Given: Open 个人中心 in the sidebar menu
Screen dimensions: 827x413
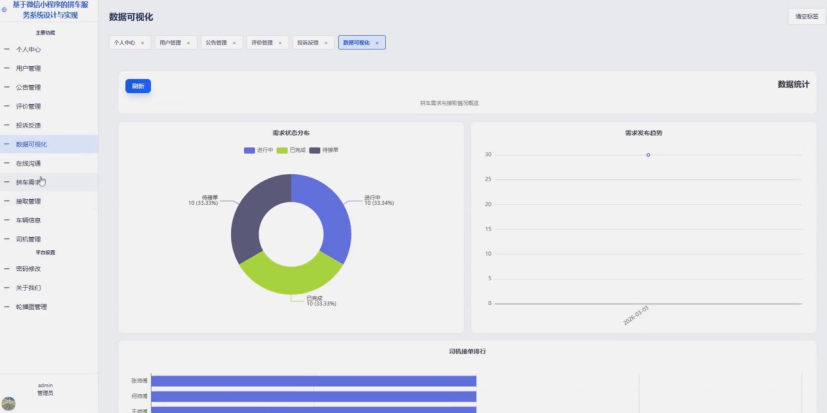Looking at the screenshot, I should (49, 50).
